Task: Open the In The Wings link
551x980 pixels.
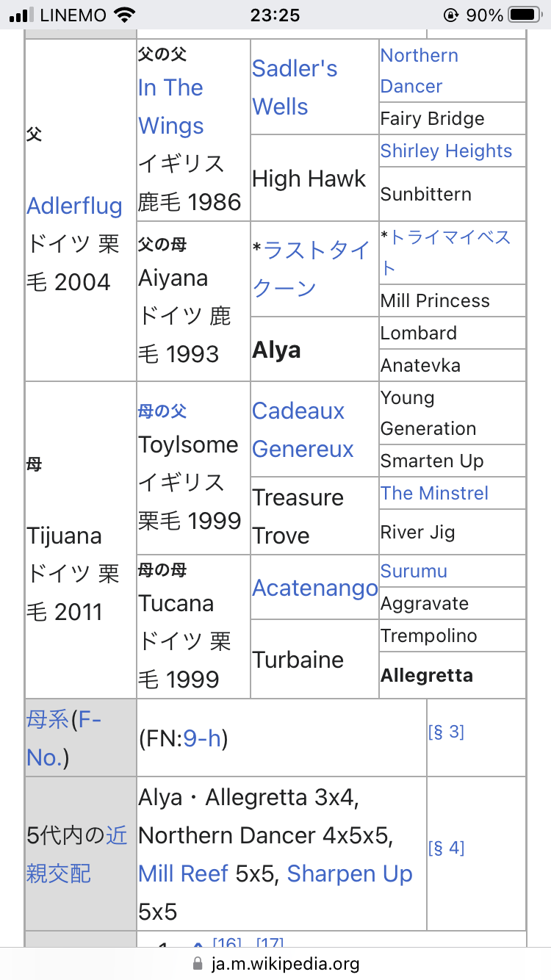Action: click(x=171, y=107)
